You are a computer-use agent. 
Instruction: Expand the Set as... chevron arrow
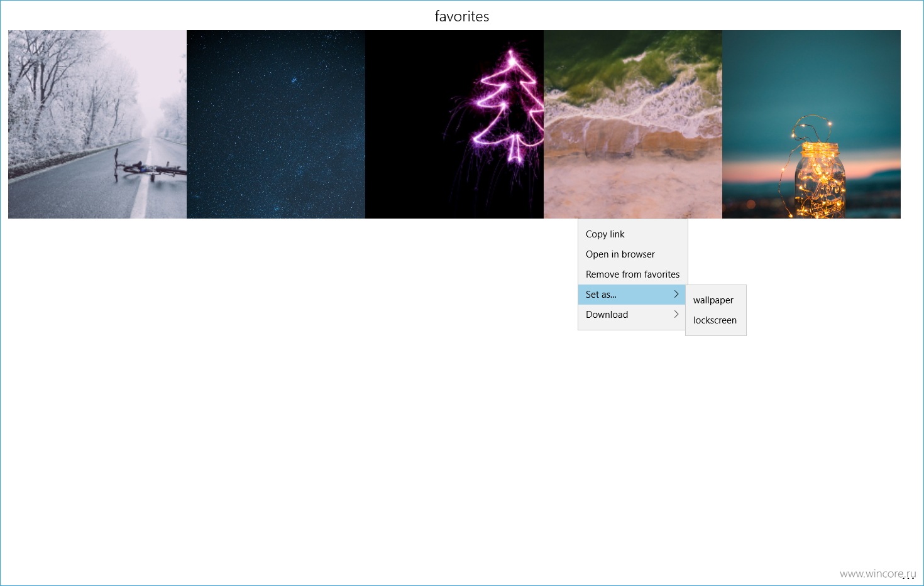point(676,294)
